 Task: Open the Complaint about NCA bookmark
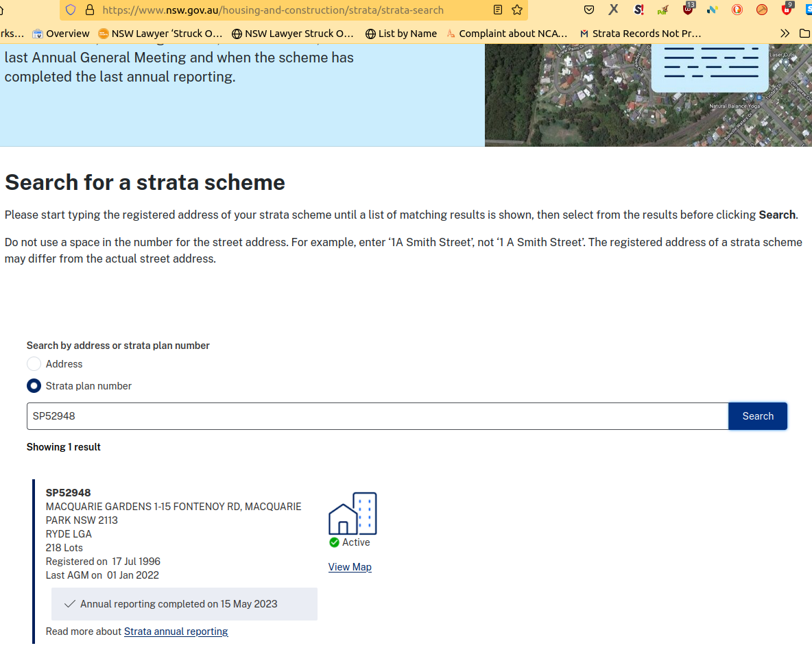click(507, 34)
